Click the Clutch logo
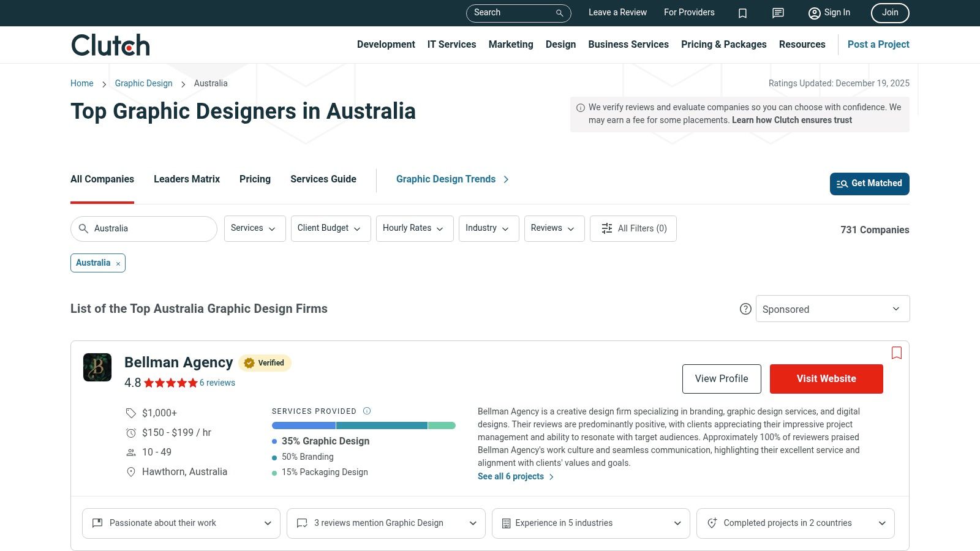The width and height of the screenshot is (980, 551). 110,44
